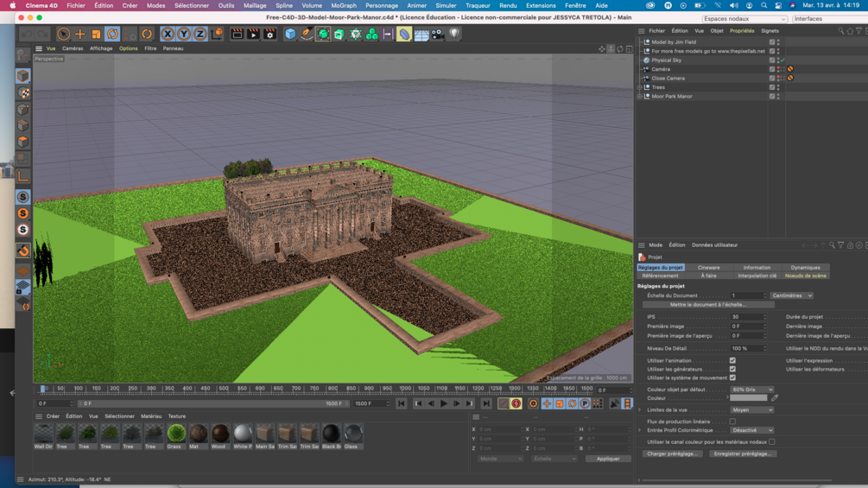Open the Données utilisateur attributes menu
The image size is (868, 488).
714,245
